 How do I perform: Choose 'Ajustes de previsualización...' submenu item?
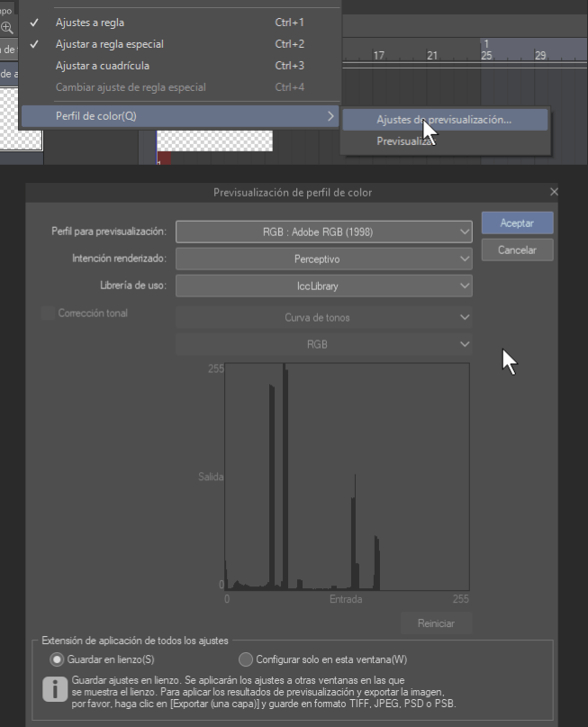[x=444, y=119]
